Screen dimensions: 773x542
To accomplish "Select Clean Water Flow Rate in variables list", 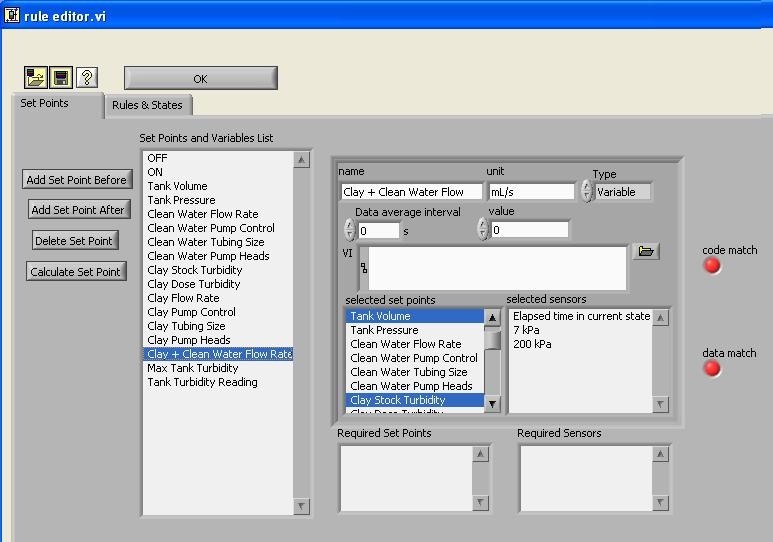I will [x=218, y=214].
